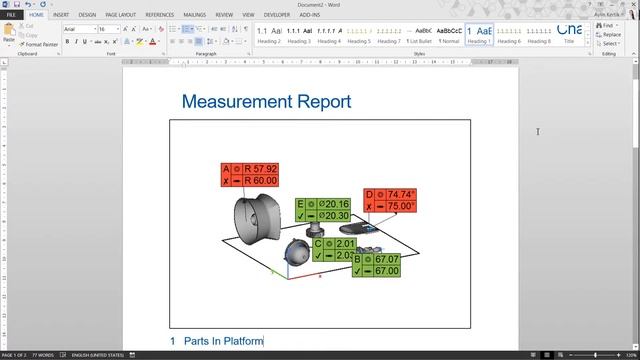
Task: Click the zoom in plus button
Action: click(x=619, y=355)
